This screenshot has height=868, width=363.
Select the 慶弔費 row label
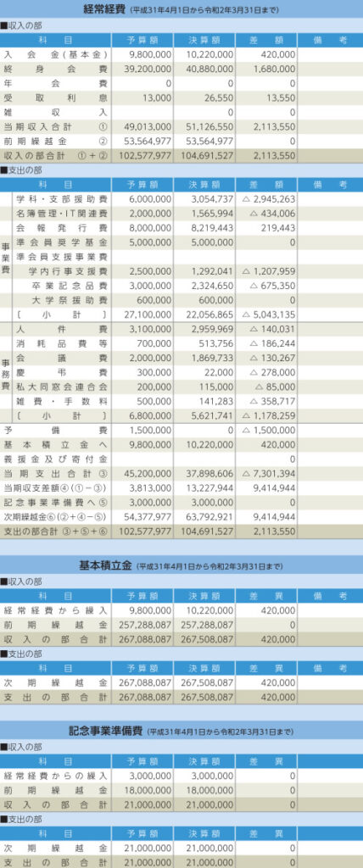point(62,373)
